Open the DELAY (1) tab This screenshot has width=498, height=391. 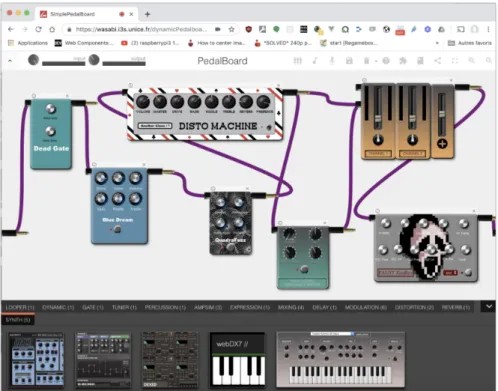(324, 307)
